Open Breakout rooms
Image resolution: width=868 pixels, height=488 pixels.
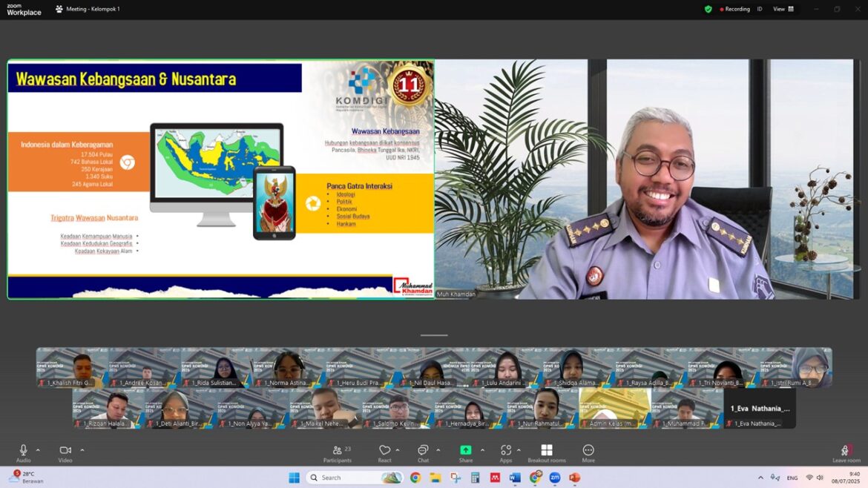coord(546,453)
